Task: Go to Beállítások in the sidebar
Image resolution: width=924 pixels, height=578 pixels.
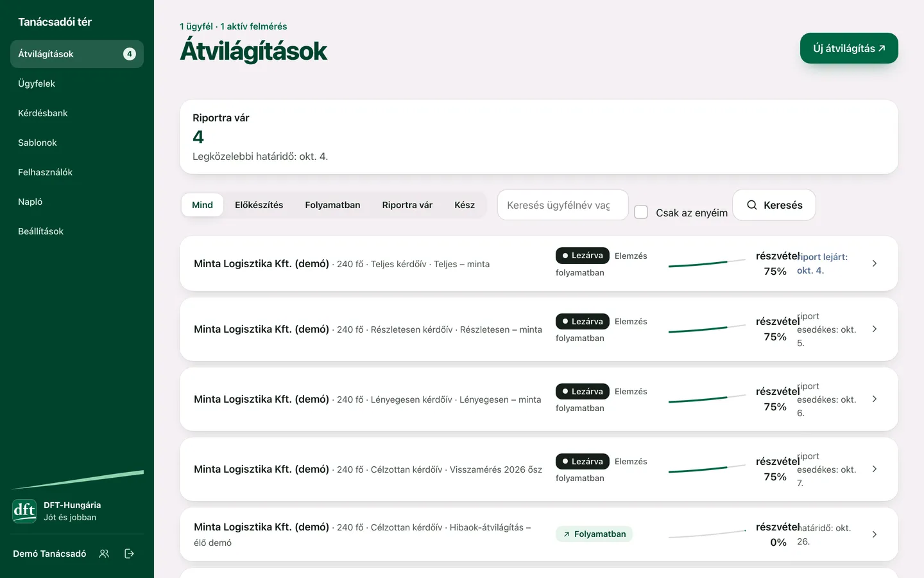Action: (77, 231)
